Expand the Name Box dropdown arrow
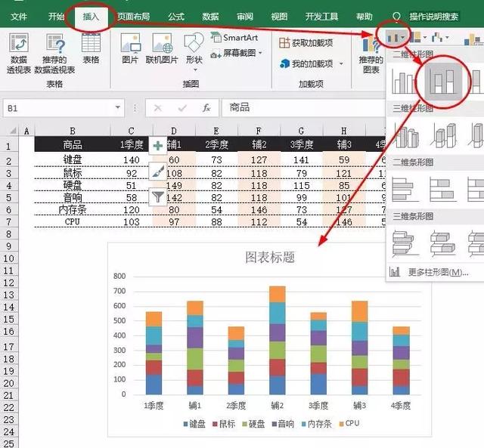Image resolution: width=484 pixels, height=448 pixels. pyautogui.click(x=118, y=107)
